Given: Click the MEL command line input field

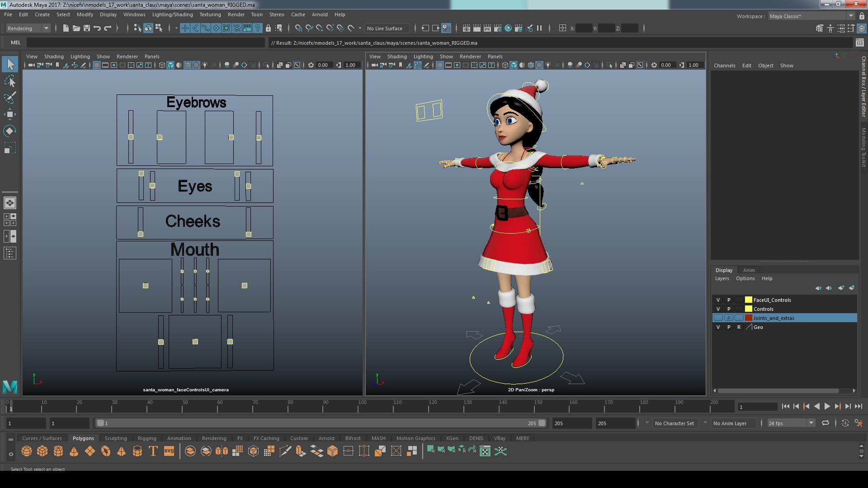Looking at the screenshot, I should [x=146, y=42].
